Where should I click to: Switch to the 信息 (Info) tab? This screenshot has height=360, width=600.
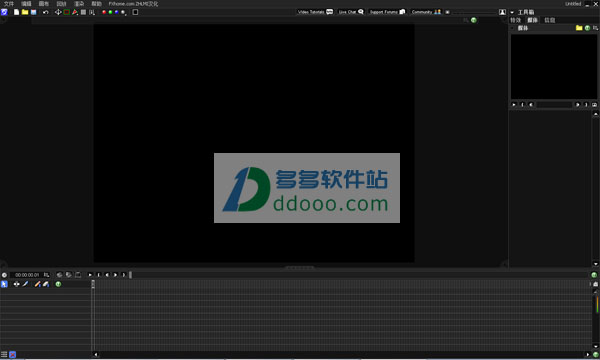(550, 20)
